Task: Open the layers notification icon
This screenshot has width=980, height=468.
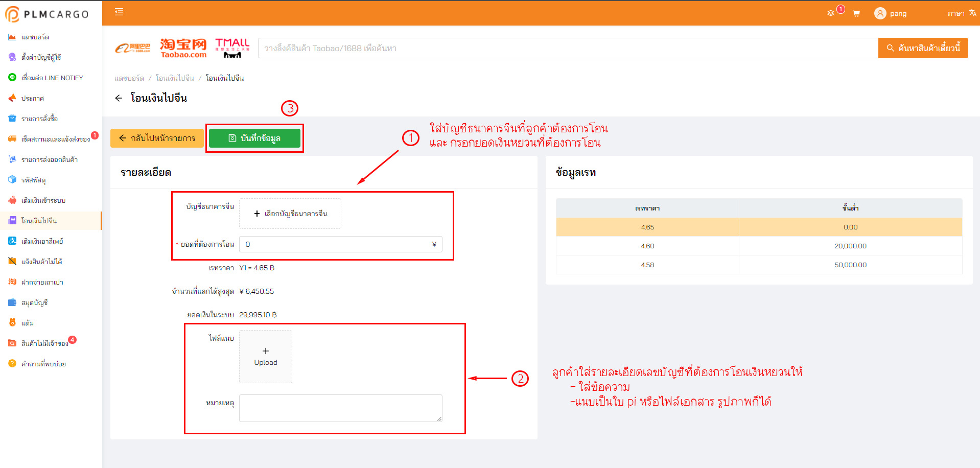Action: [x=831, y=13]
